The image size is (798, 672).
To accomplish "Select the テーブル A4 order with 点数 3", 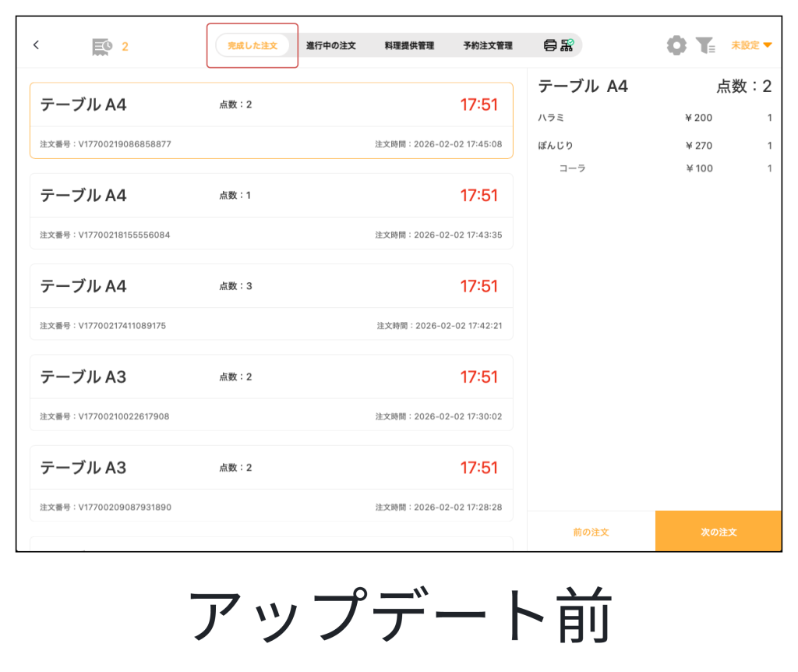I will coord(271,302).
